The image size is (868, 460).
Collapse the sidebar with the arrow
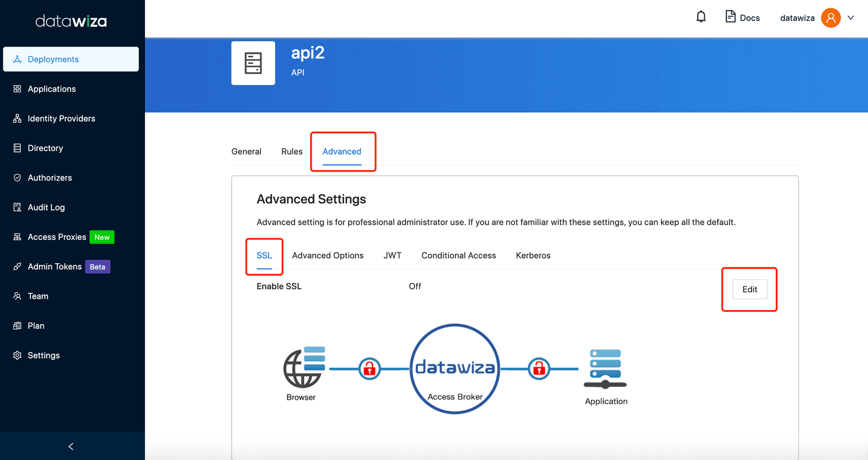click(71, 446)
